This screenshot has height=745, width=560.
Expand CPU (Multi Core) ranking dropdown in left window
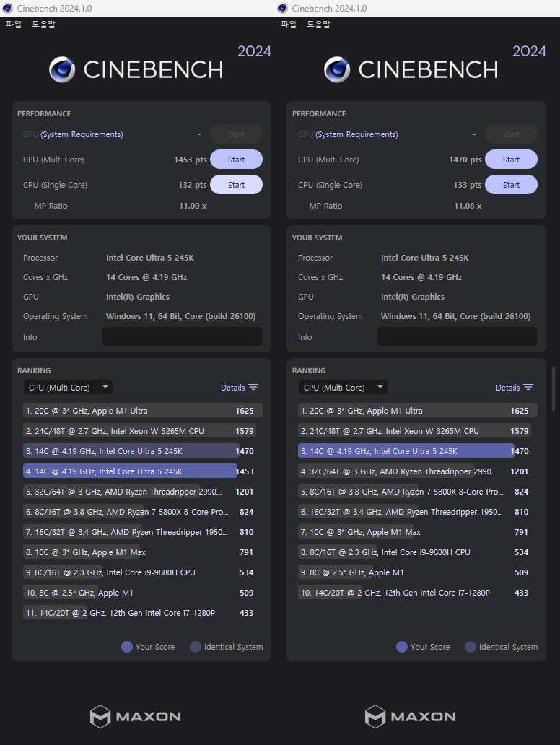coord(68,388)
